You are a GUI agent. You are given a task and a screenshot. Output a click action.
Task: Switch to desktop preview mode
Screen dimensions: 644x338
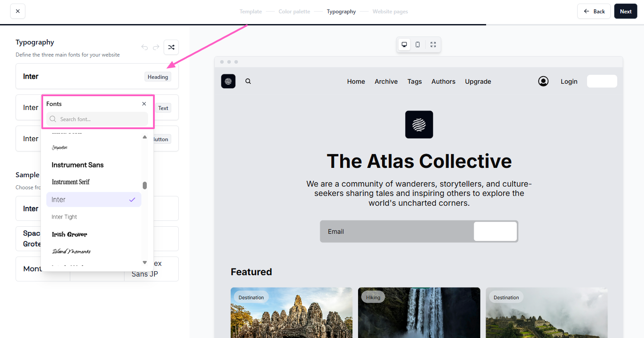point(404,45)
